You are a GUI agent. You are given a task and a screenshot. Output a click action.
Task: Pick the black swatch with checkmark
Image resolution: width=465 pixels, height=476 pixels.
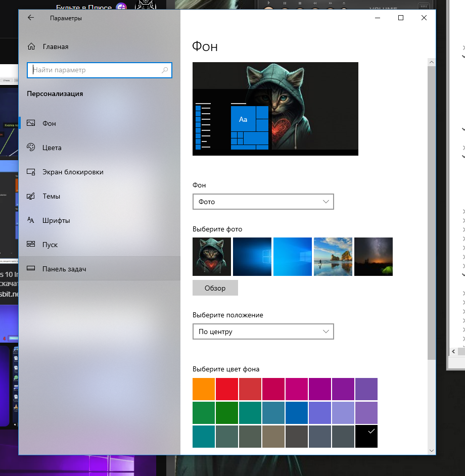[366, 437]
